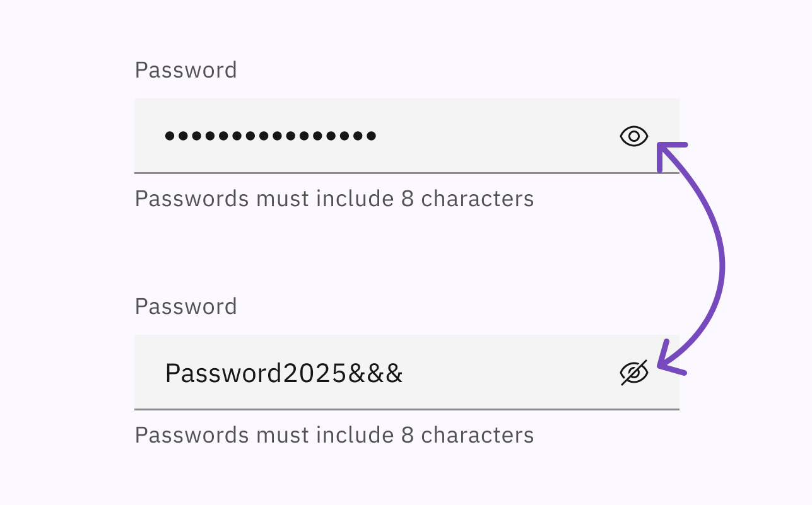Viewport: 812px width, 505px height.
Task: Click the bottom Password label
Action: [185, 306]
